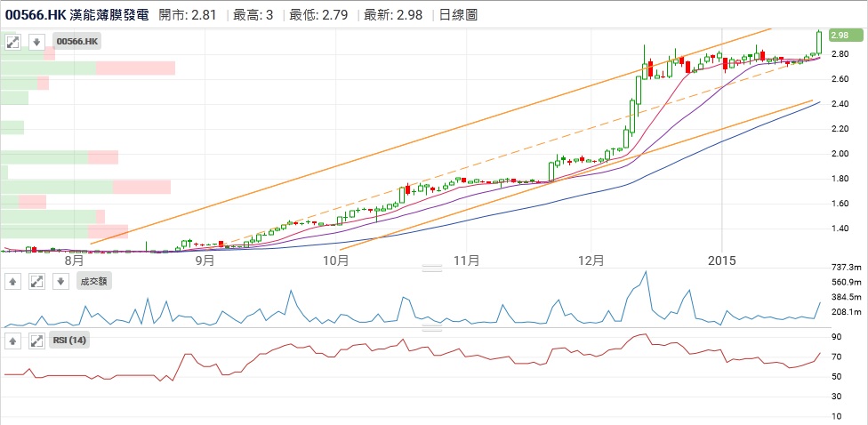The height and width of the screenshot is (425, 868).
Task: Click the 9月 marker on the time axis
Action: (205, 261)
